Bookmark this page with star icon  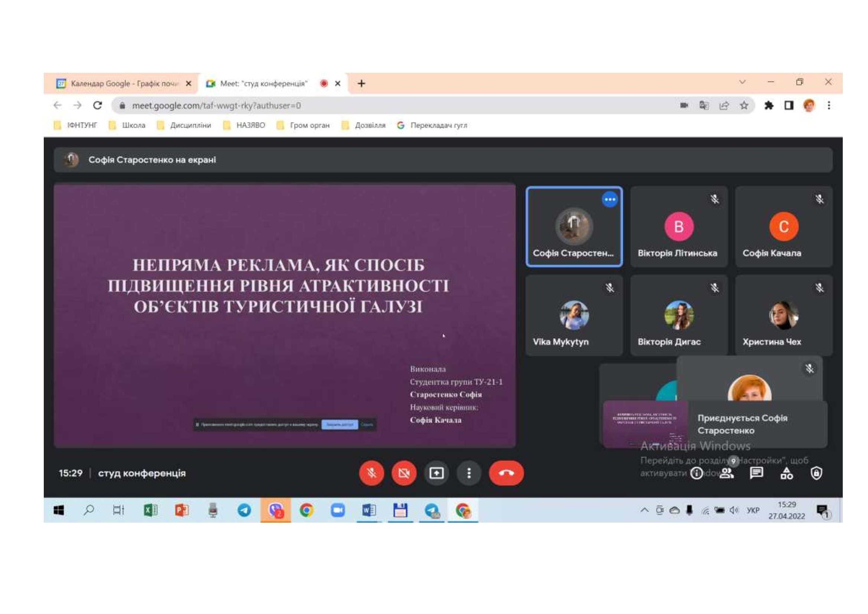(744, 105)
